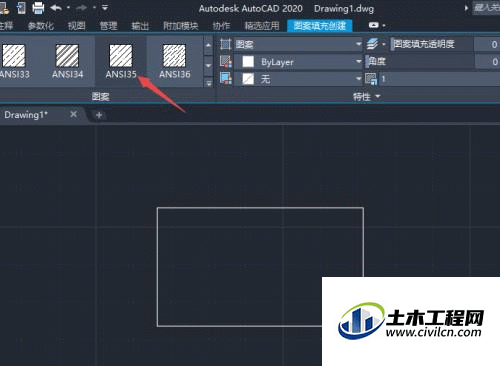
Task: Choose the ANSI34 hatch pattern swatch
Action: (67, 61)
